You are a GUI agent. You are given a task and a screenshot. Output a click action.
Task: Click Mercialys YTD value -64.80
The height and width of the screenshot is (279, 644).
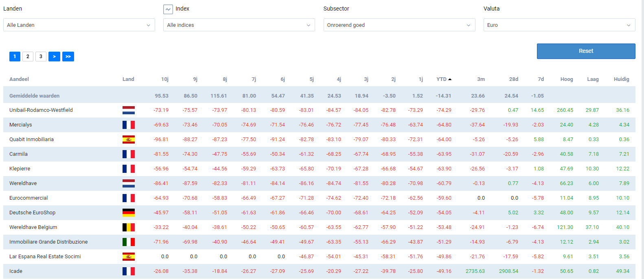444,125
